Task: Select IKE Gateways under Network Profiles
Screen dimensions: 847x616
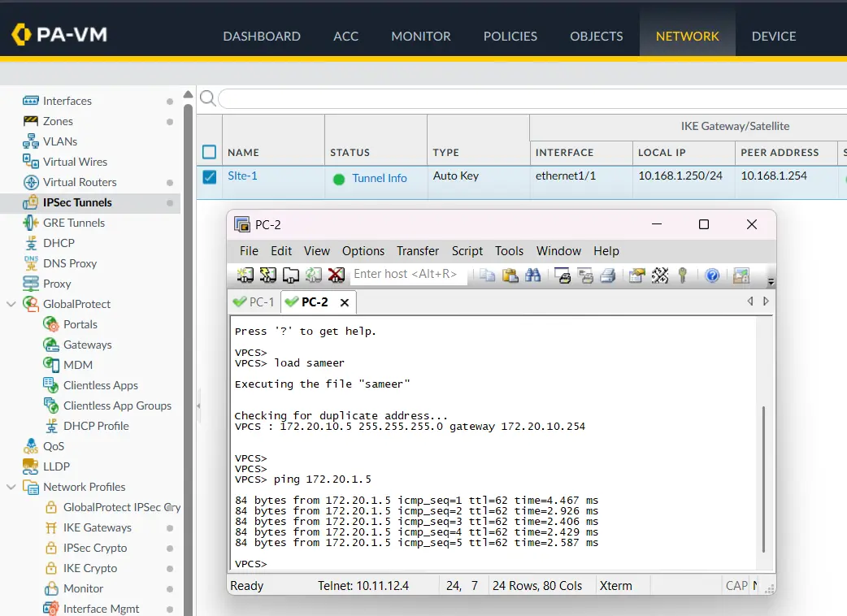Action: 98,528
